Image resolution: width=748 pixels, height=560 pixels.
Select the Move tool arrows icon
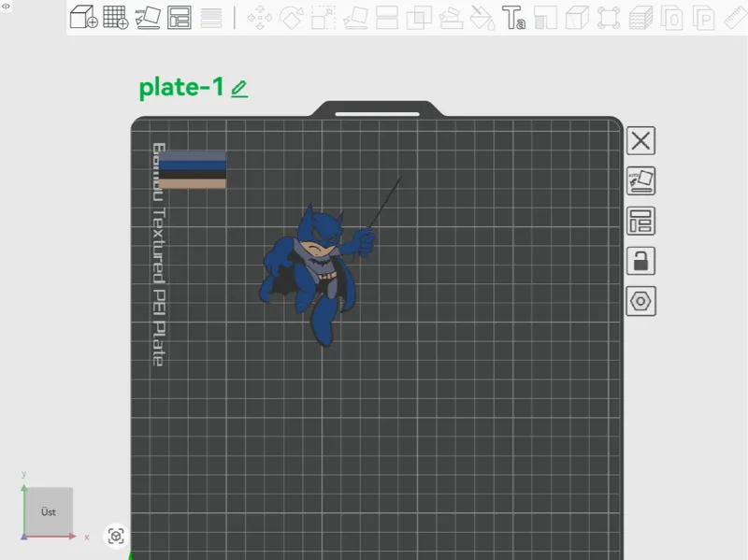(260, 18)
